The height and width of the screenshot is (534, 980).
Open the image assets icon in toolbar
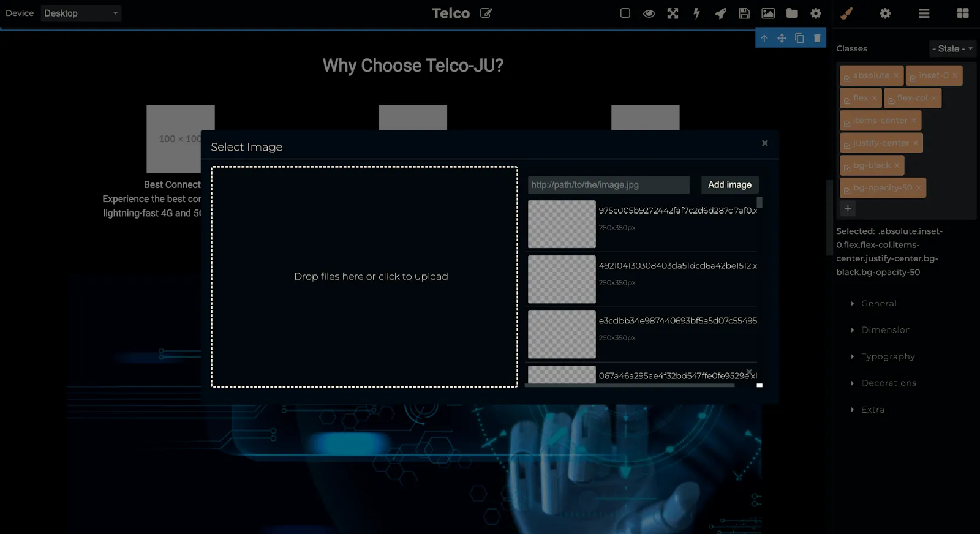pyautogui.click(x=768, y=13)
